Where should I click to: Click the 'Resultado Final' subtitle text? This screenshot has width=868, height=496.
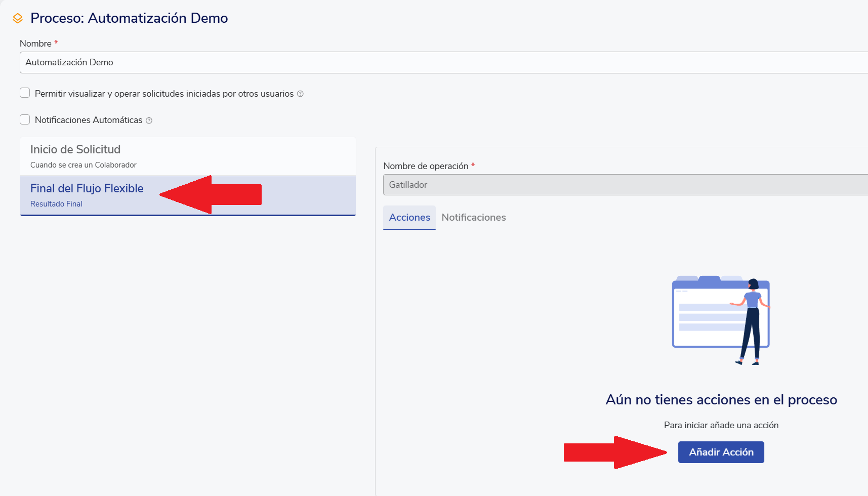[x=56, y=204]
